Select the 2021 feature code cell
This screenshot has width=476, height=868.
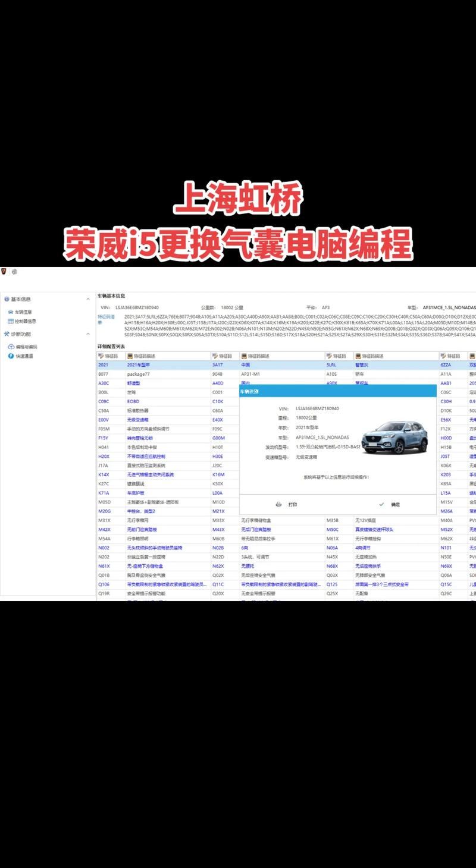coord(111,364)
